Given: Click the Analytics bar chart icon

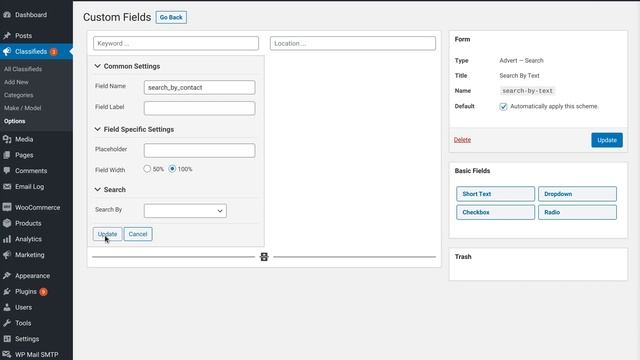Looking at the screenshot, I should click(x=7, y=239).
